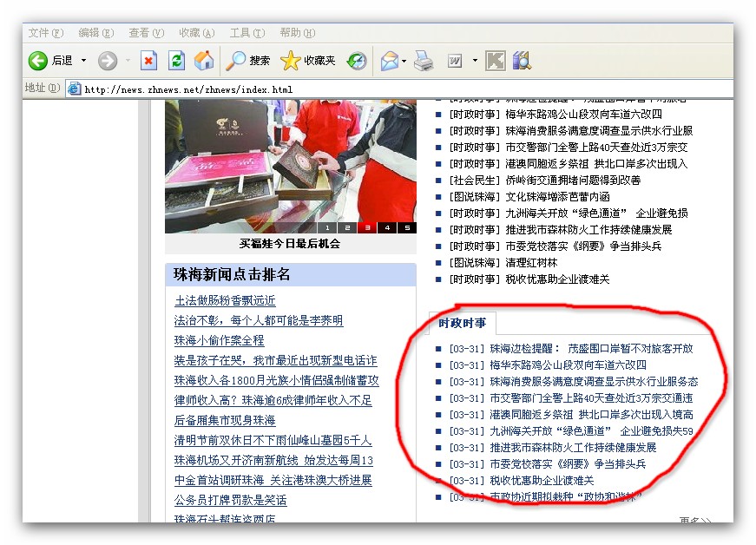Open the link 珠海小偷作案全程
Viewport: 756px width, 545px height.
pyautogui.click(x=220, y=340)
